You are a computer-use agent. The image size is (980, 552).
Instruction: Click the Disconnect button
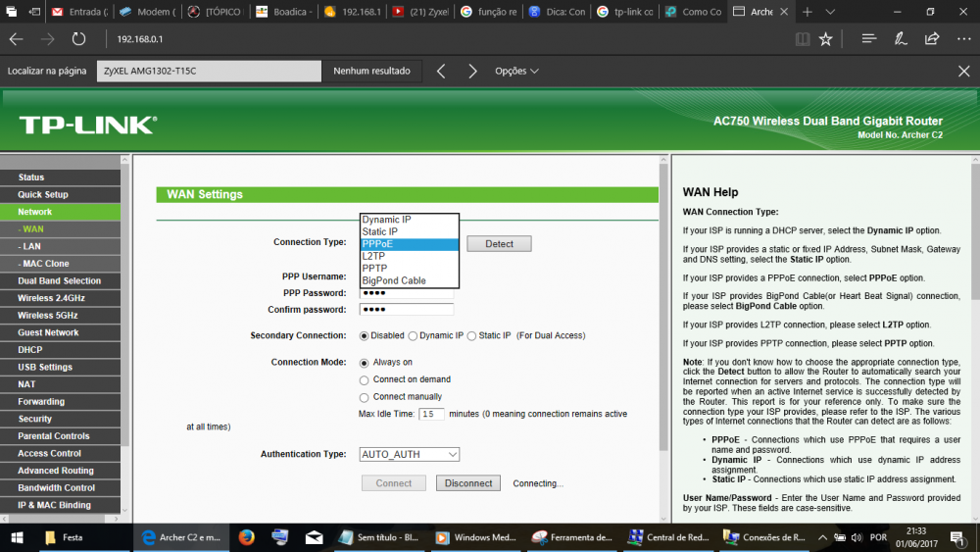pyautogui.click(x=468, y=483)
